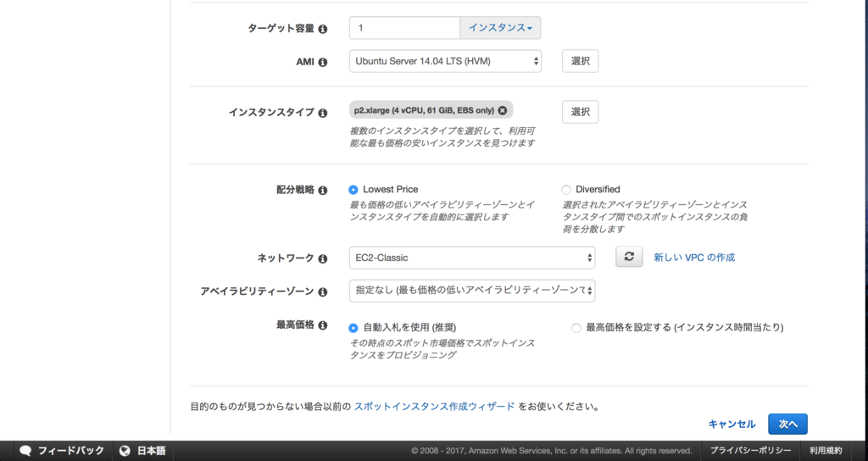868x461 pixels.
Task: Click 選択 button next to AMI
Action: pos(580,61)
